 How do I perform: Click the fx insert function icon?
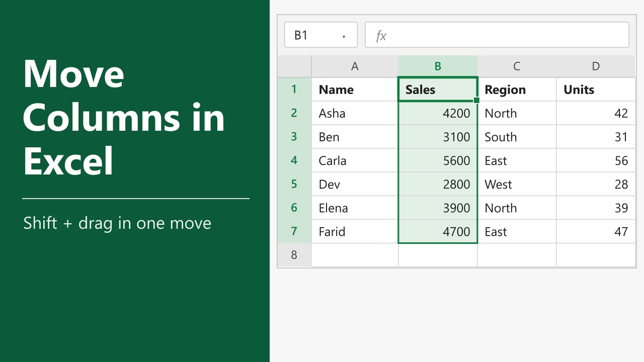[x=381, y=36]
